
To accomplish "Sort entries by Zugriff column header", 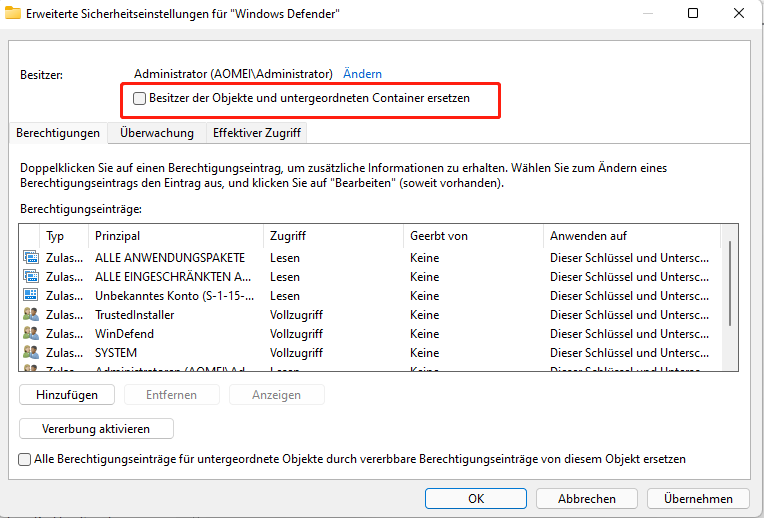I will coord(333,236).
